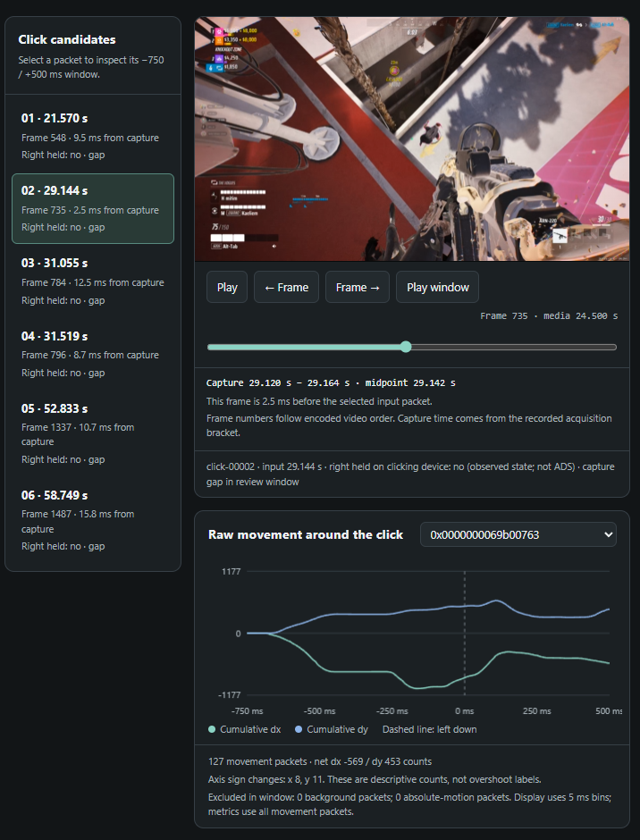Click the gameplay video frame preview
Image resolution: width=640 pixels, height=840 pixels.
(x=412, y=139)
